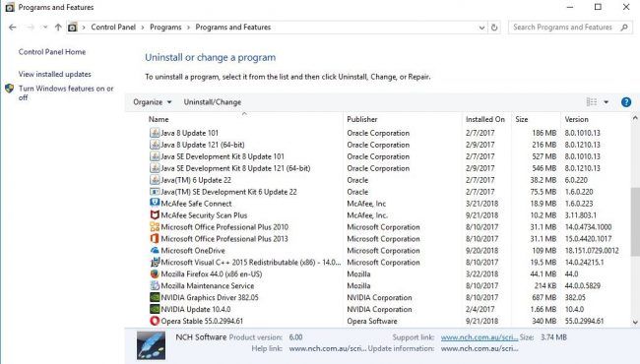
Task: Go back with the back arrow
Action: [x=12, y=28]
